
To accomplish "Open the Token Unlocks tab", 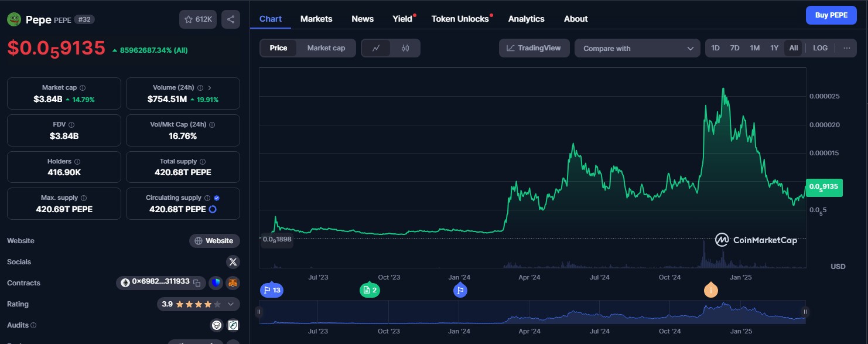I will [460, 19].
